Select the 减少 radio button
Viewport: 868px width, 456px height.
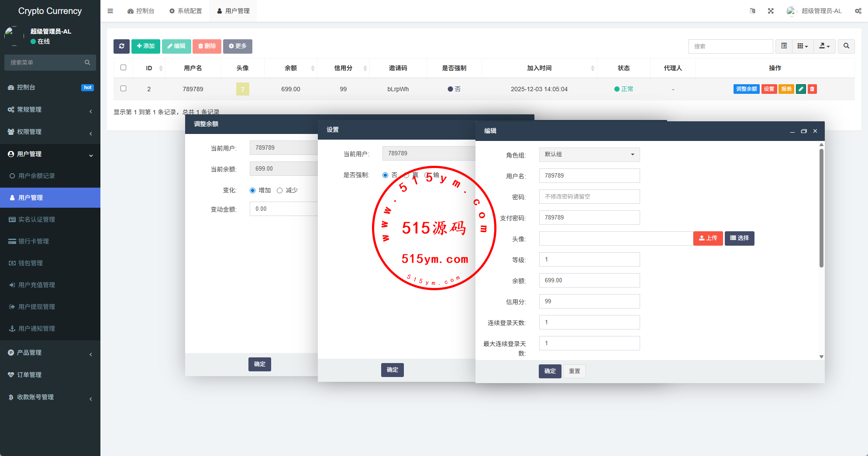279,190
